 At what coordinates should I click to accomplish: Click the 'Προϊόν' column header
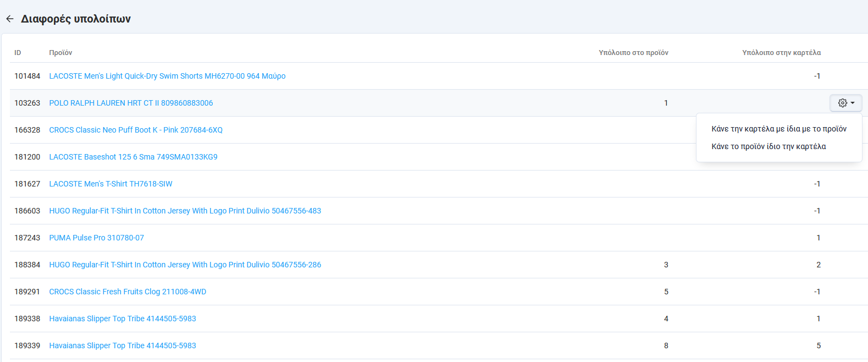60,53
